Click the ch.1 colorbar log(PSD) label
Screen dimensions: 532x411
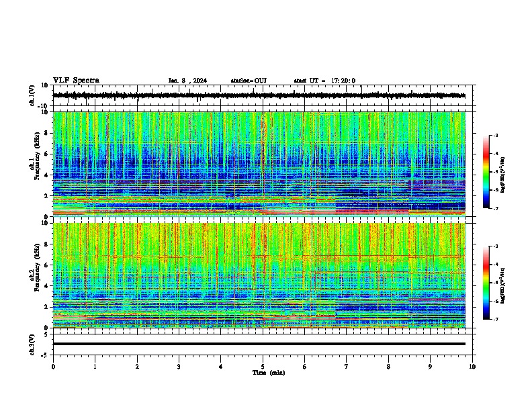click(503, 175)
